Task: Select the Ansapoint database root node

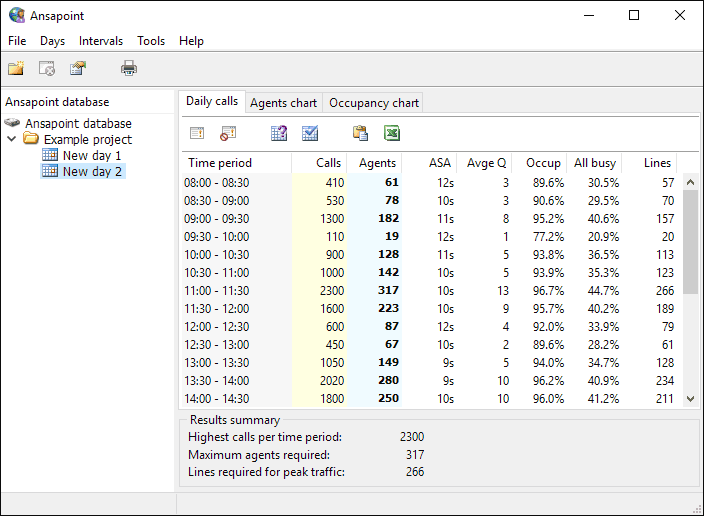Action: click(x=78, y=123)
